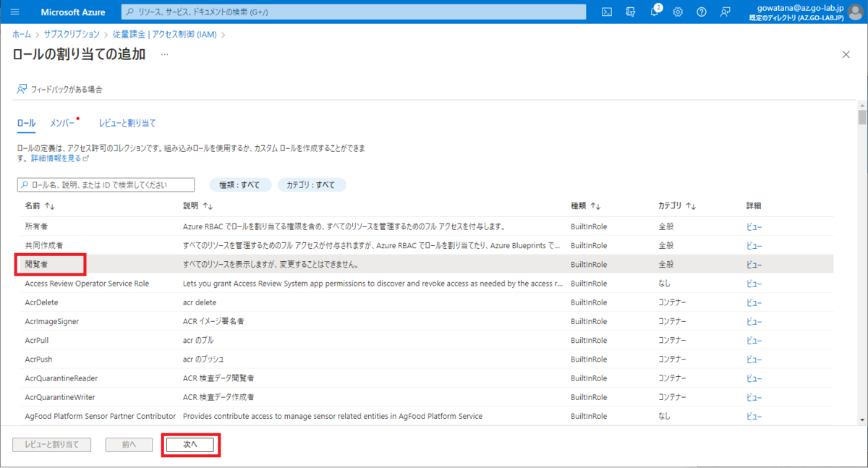Launch Cloud Shell from the top bar
Screen dimensions: 868x468
pos(607,12)
